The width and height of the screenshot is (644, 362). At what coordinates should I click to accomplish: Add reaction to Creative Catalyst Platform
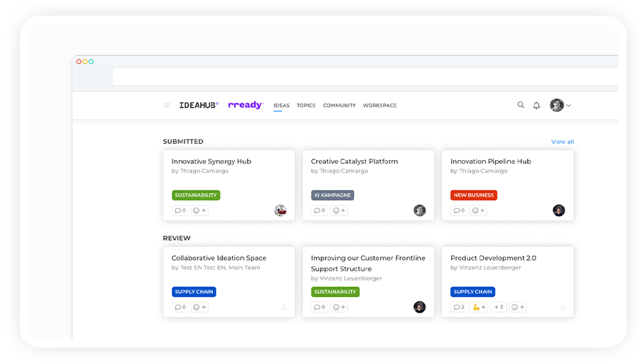(339, 210)
